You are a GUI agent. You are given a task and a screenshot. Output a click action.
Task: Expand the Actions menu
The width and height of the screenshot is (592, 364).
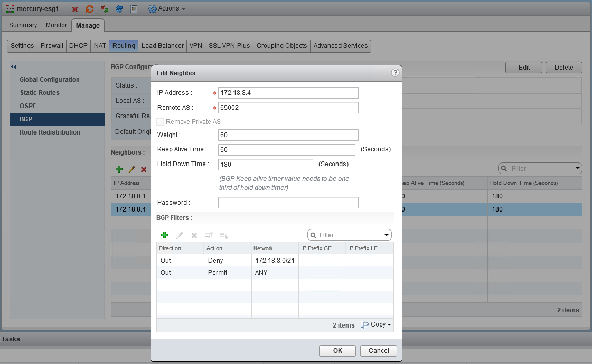pyautogui.click(x=167, y=9)
